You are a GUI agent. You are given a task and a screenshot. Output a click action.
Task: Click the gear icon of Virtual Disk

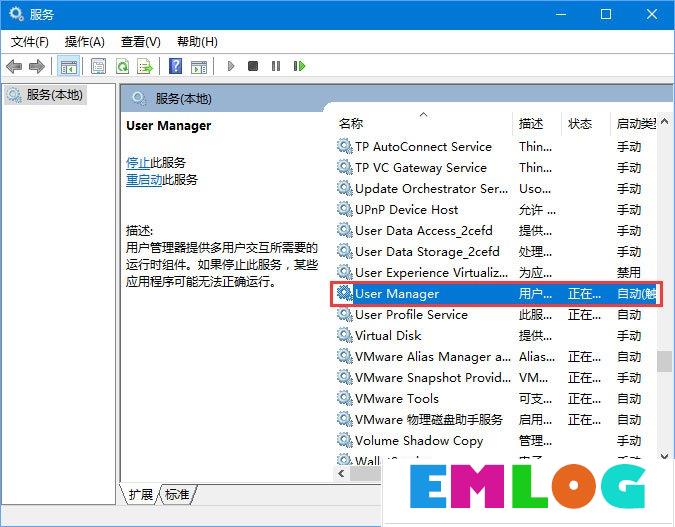[x=345, y=335]
